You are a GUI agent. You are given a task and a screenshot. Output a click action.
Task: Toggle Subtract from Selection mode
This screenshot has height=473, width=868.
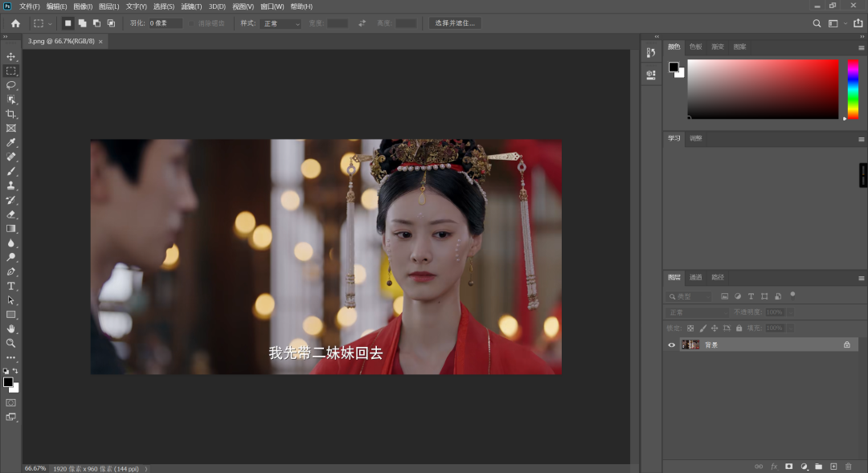pyautogui.click(x=96, y=23)
